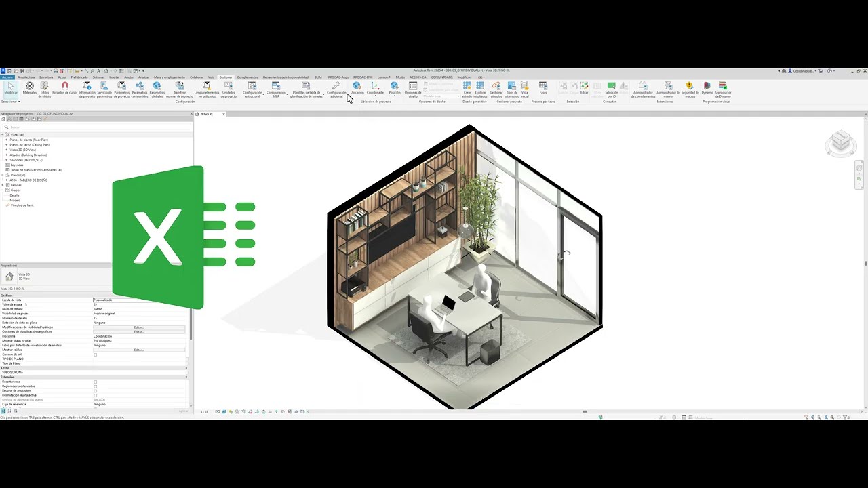Open Seguridad de macros
The image size is (868, 488).
click(690, 89)
